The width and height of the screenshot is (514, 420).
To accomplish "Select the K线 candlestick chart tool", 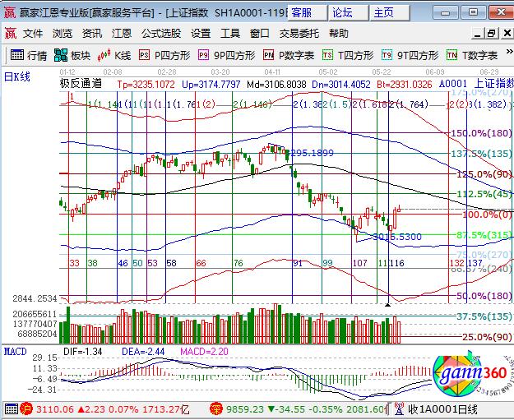I will point(114,55).
